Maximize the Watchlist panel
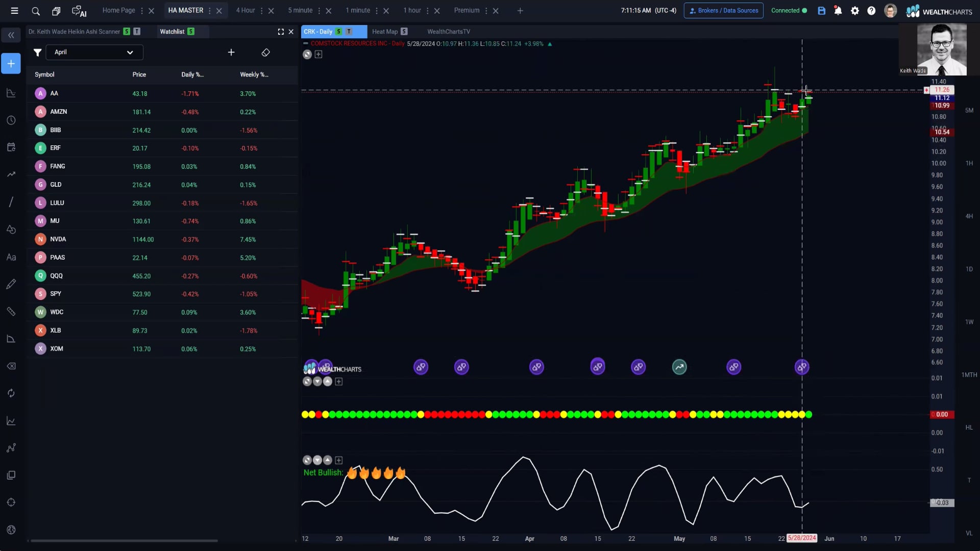Viewport: 980px width, 551px height. coord(281,32)
